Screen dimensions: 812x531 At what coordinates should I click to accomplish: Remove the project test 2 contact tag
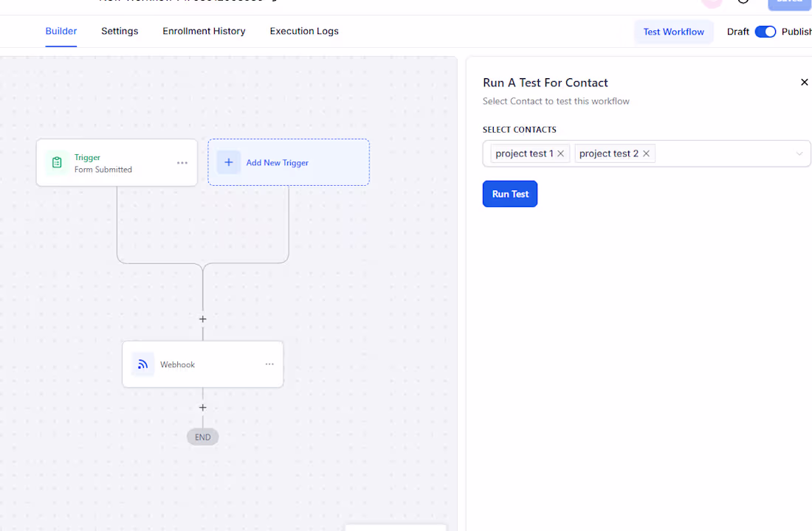pos(646,153)
